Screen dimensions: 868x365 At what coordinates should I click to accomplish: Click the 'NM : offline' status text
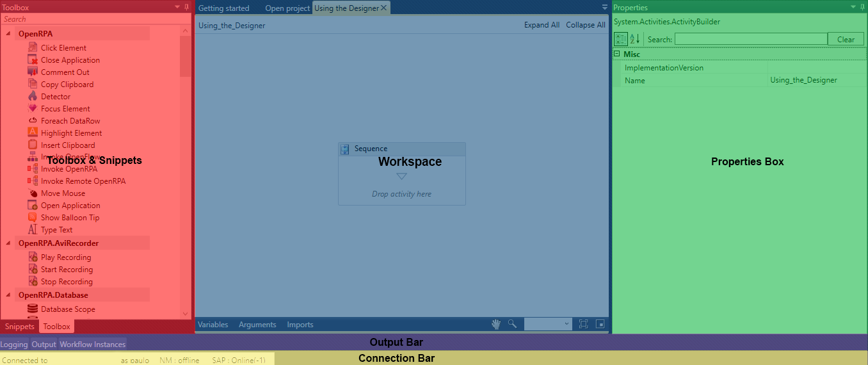[x=179, y=361]
